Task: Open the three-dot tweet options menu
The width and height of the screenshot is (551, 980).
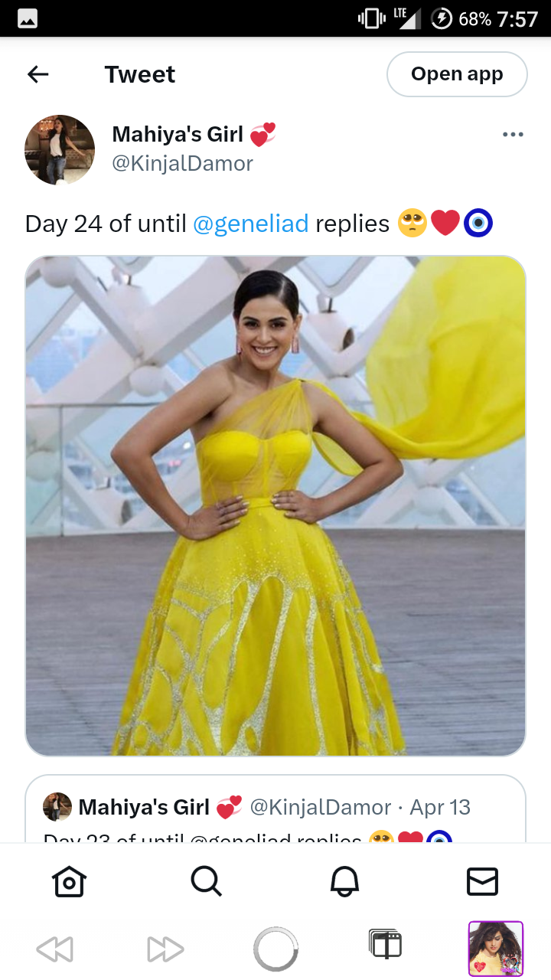Action: click(513, 135)
